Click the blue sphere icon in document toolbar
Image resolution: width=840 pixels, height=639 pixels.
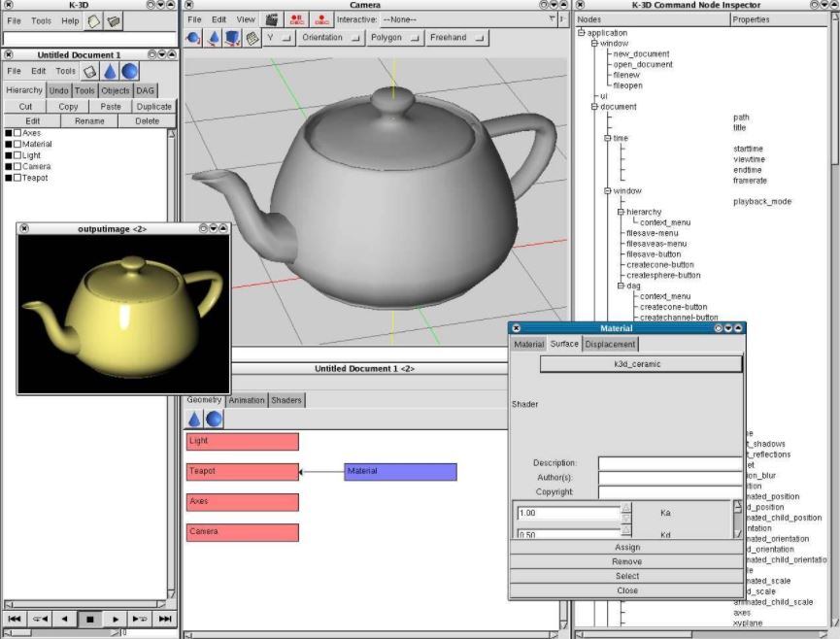(x=130, y=69)
